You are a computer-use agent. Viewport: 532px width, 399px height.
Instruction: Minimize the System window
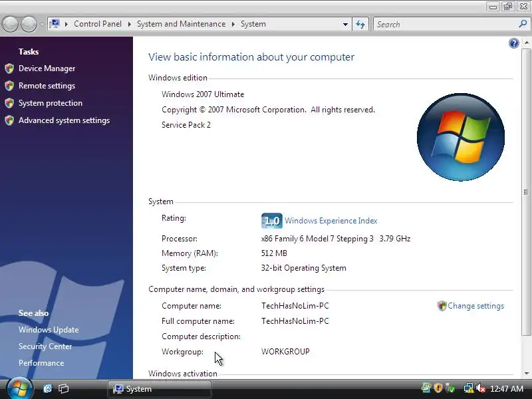[493, 7]
